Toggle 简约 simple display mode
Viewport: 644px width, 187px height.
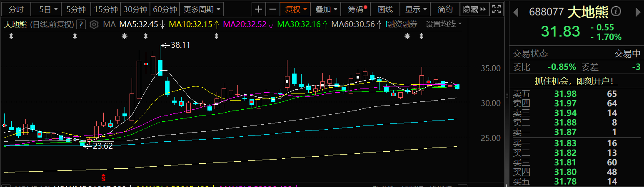[x=445, y=9]
